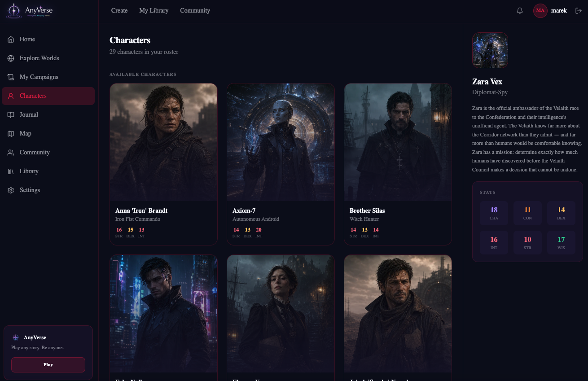Screen dimensions: 588x381
Task: Select the Axiom-7 character card
Action: (x=281, y=164)
